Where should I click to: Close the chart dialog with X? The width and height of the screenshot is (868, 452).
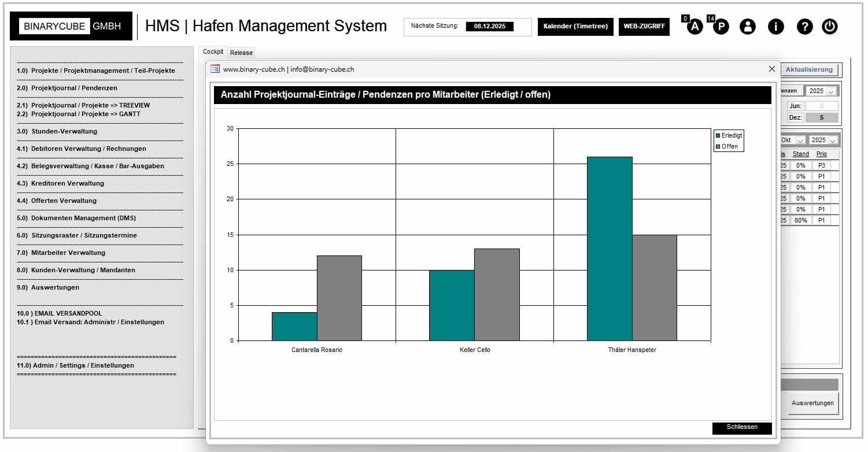771,69
